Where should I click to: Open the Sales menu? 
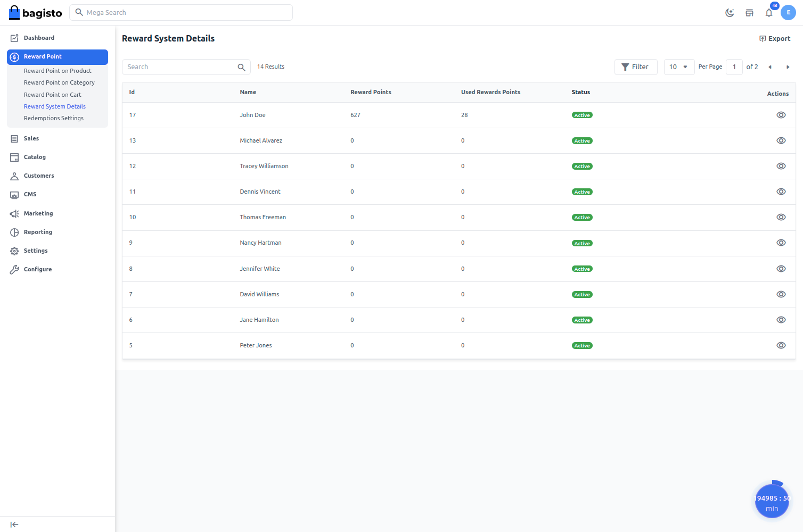click(58, 138)
